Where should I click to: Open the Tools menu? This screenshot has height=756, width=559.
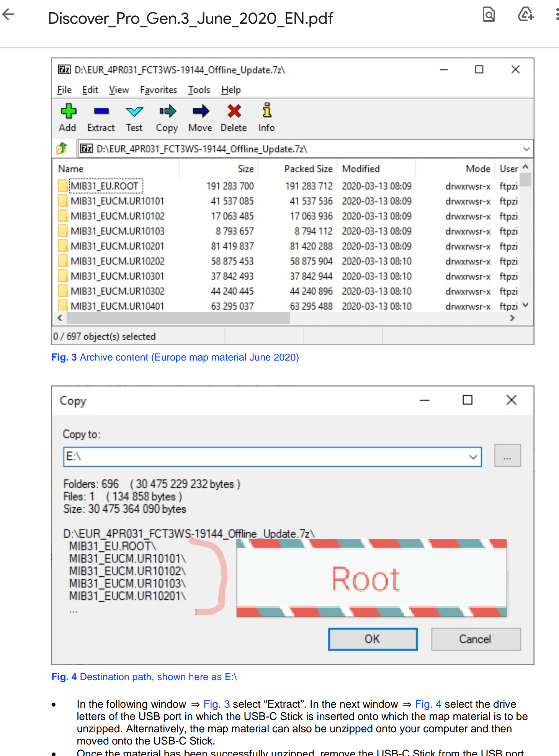click(x=199, y=90)
